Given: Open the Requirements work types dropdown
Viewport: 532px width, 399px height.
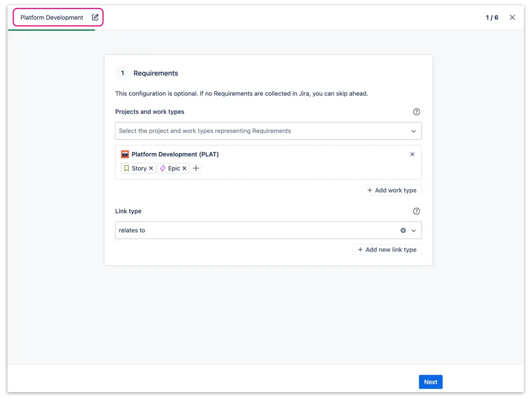Looking at the screenshot, I should (414, 131).
